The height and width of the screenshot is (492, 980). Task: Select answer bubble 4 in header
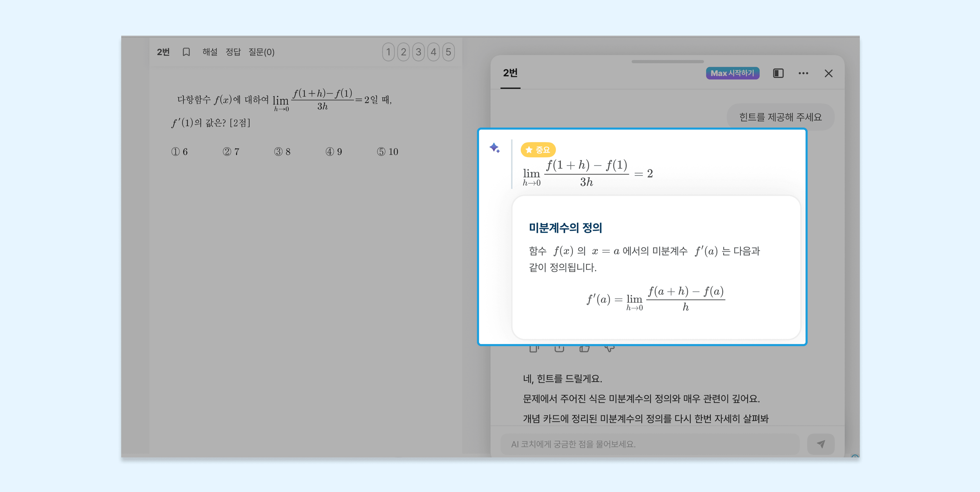433,52
